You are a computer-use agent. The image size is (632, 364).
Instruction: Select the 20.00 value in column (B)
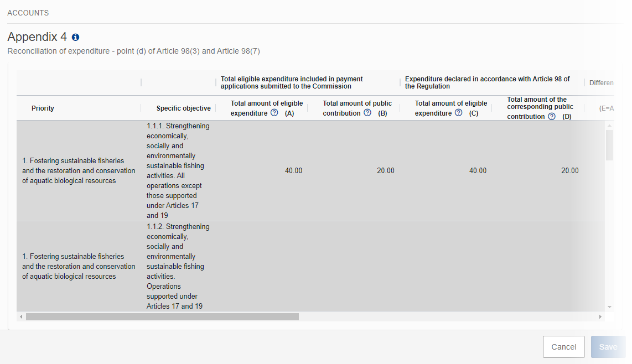click(385, 171)
